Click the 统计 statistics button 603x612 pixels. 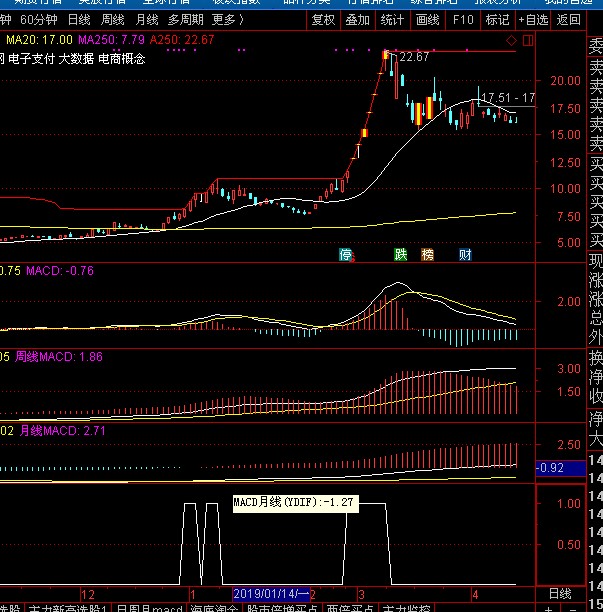[x=393, y=19]
